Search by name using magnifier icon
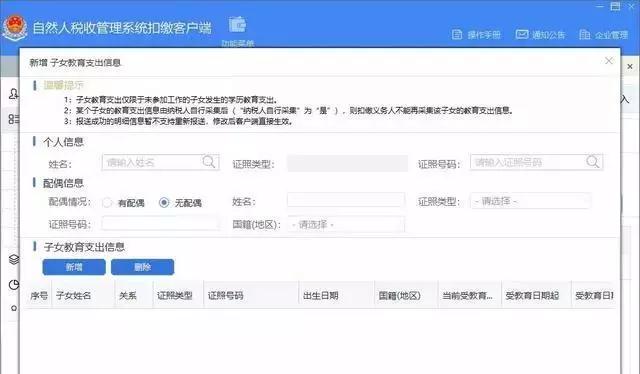 [x=209, y=162]
